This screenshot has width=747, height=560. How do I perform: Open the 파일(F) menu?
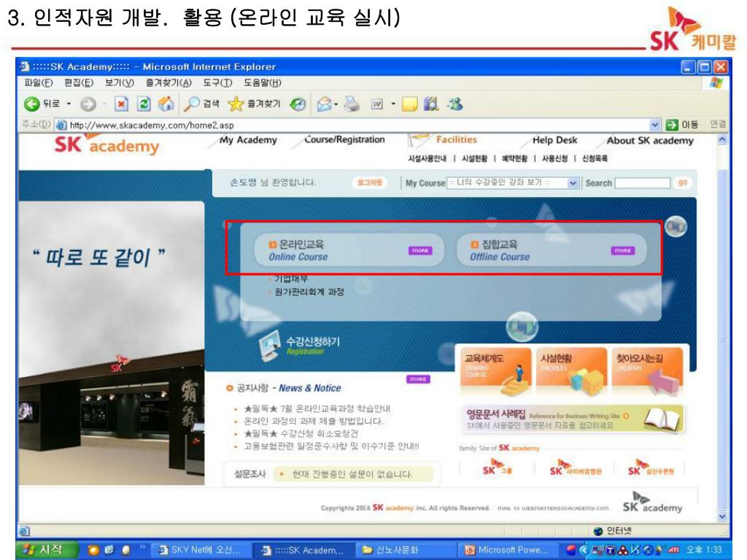pos(39,83)
